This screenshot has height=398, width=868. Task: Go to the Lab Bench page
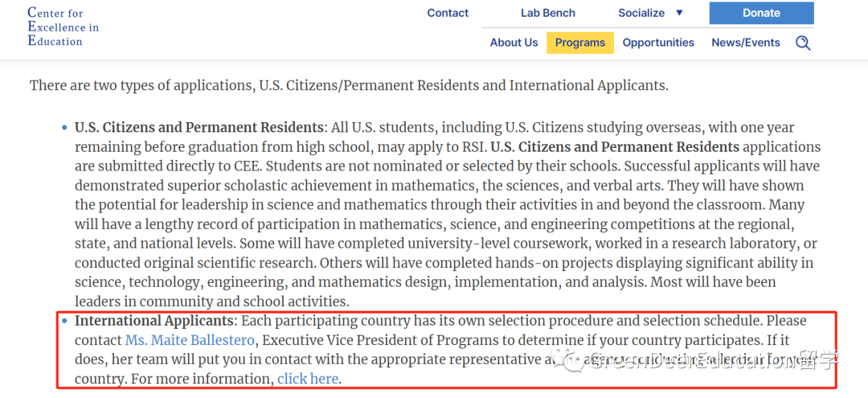pos(547,13)
